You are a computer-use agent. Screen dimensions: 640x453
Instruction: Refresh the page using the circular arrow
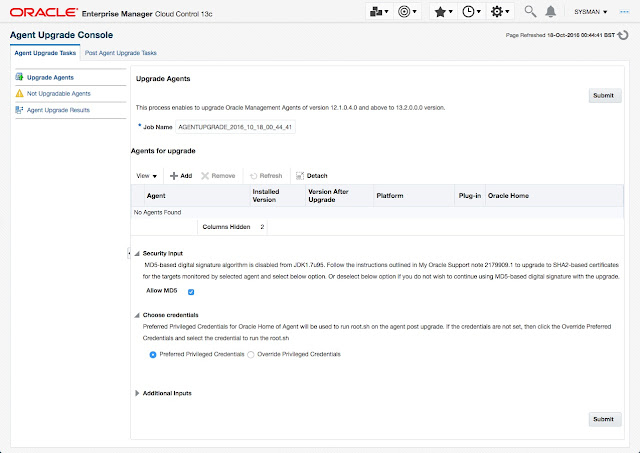(623, 35)
